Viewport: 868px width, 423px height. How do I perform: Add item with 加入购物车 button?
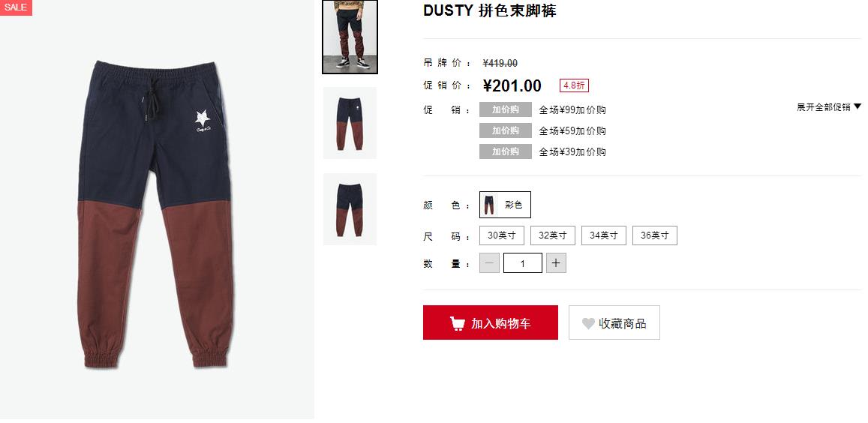coord(491,322)
